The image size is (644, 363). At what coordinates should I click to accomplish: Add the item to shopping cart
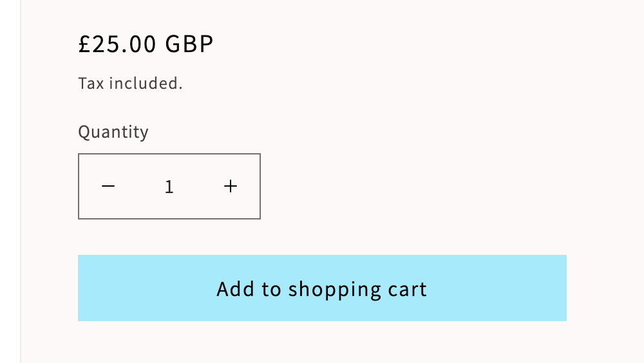322,288
